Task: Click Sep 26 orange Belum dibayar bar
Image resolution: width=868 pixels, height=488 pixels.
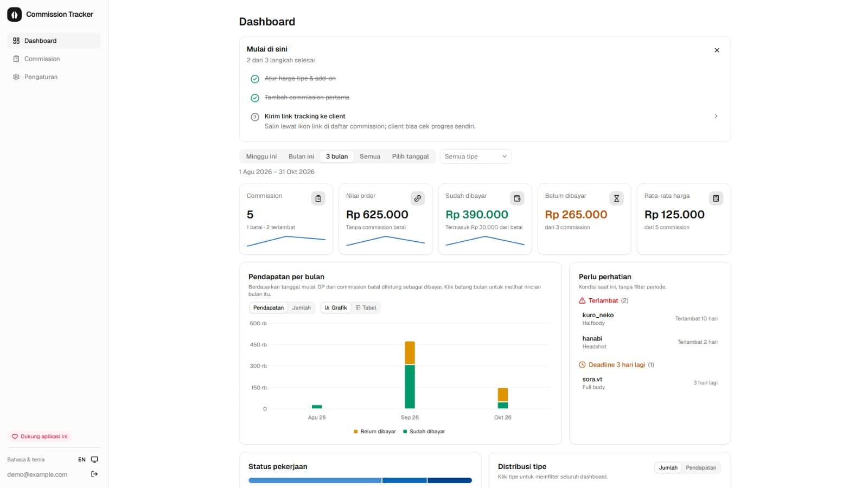Action: click(410, 353)
